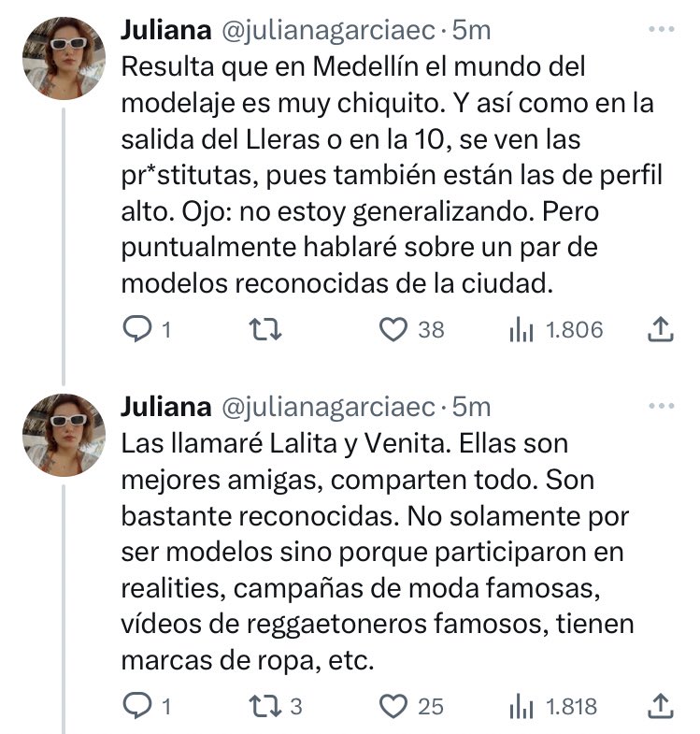700x734 pixels.
Task: Share the second tweet about Lalita y Venita
Action: point(660,706)
